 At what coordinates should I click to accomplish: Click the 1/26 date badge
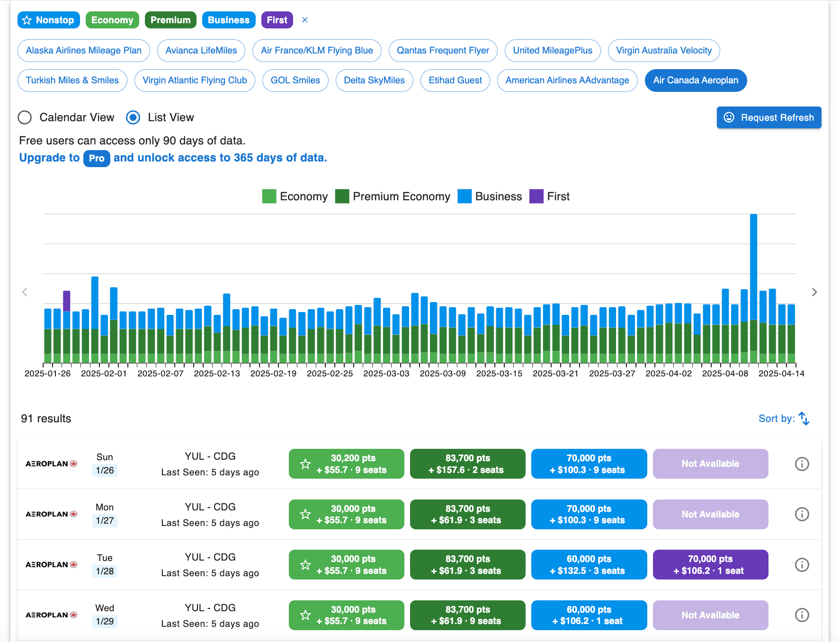coord(105,470)
